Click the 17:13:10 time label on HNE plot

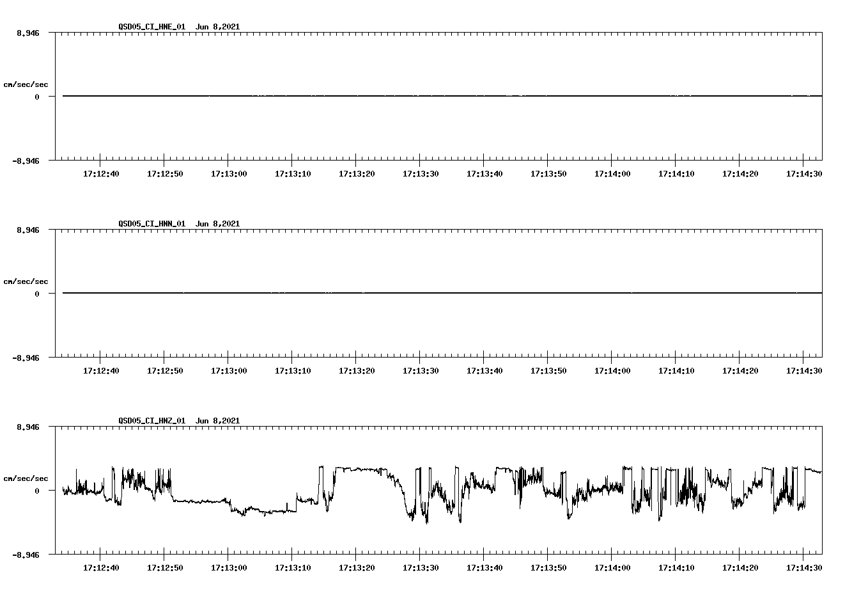click(293, 174)
